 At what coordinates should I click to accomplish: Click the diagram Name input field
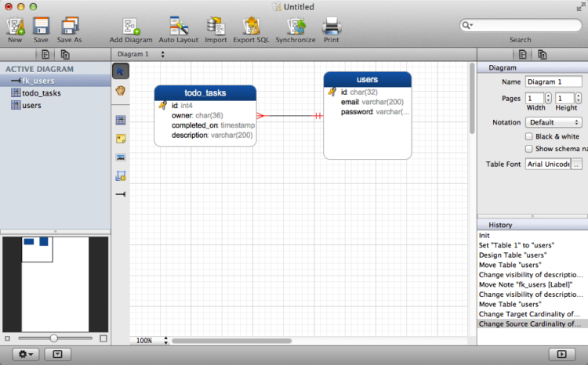pyautogui.click(x=554, y=81)
